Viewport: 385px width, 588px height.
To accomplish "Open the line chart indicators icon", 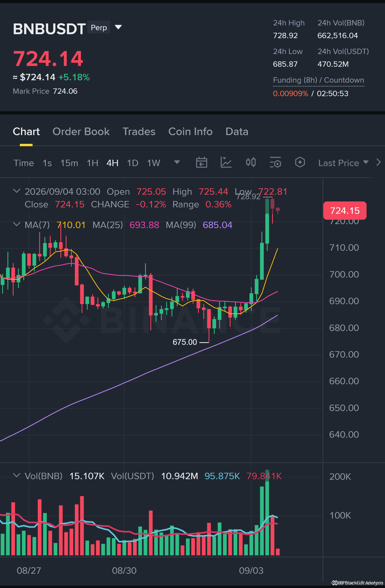I will pyautogui.click(x=226, y=162).
